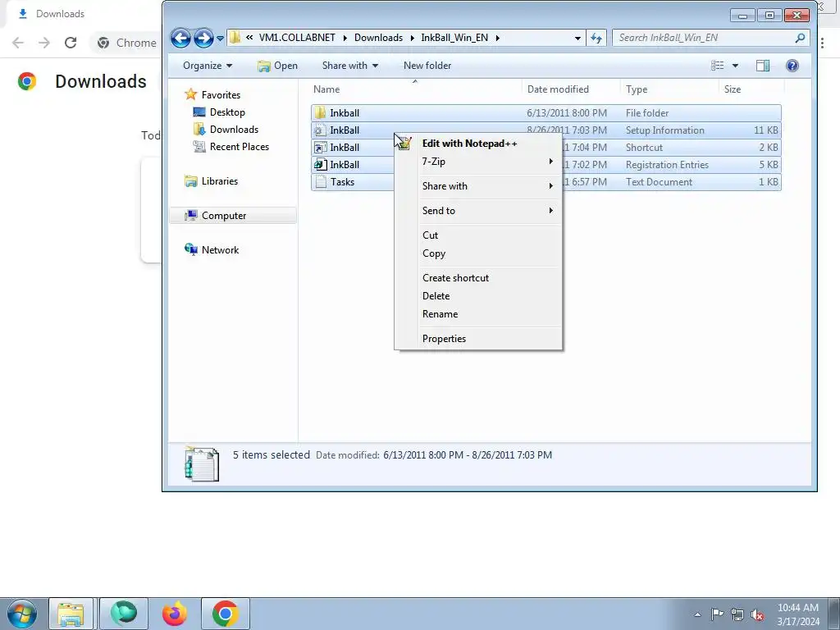
Task: Click the InkBall Shortcut file icon
Action: [321, 148]
